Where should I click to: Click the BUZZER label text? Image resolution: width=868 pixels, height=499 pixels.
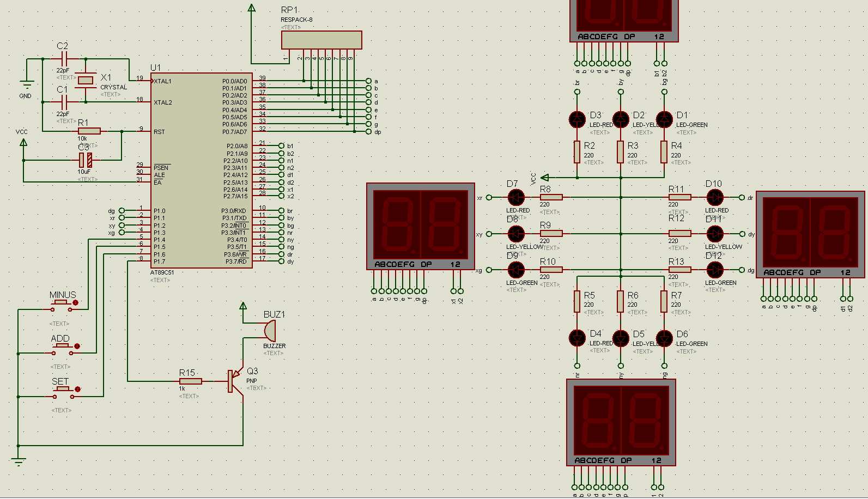(x=274, y=346)
